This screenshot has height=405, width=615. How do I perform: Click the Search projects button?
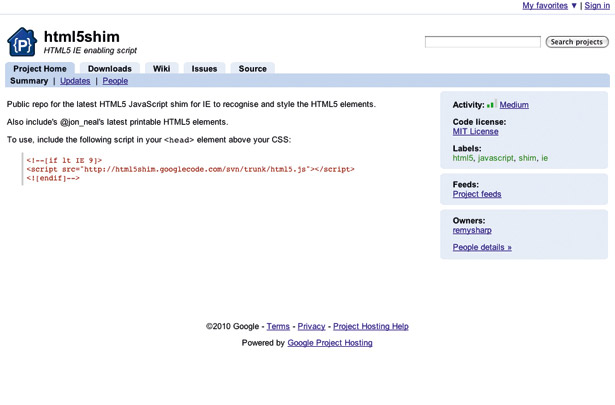coord(577,42)
